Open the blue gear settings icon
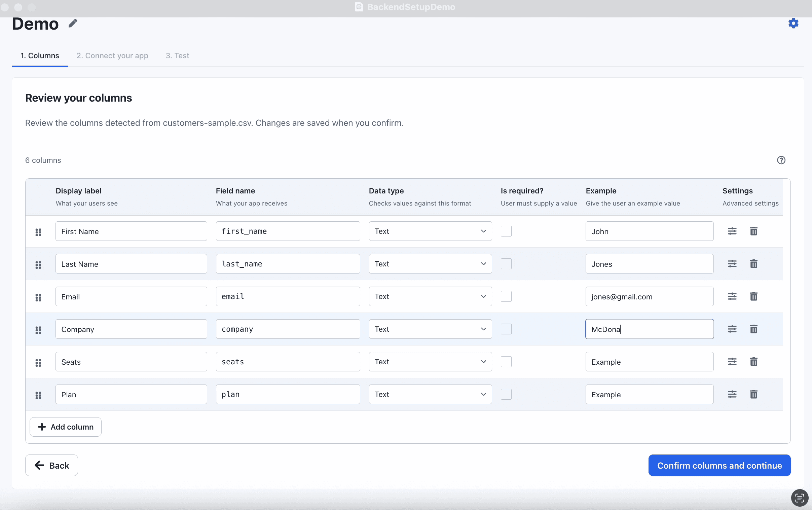This screenshot has height=510, width=812. coord(793,23)
